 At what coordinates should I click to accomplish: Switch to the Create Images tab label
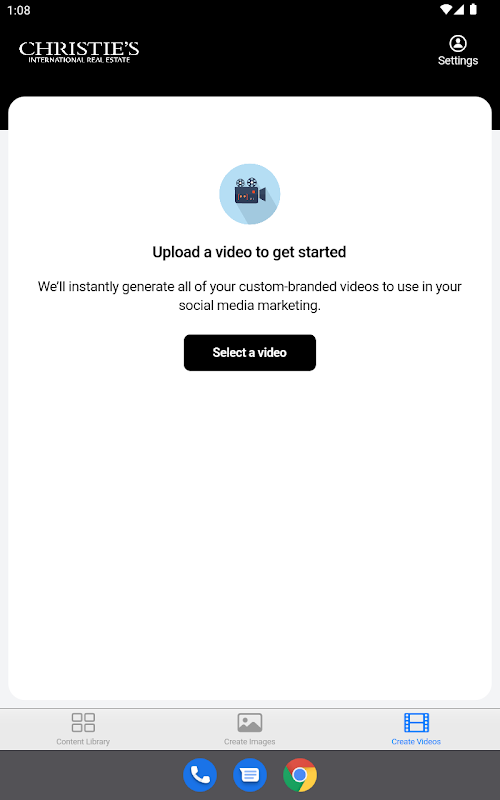(x=249, y=742)
